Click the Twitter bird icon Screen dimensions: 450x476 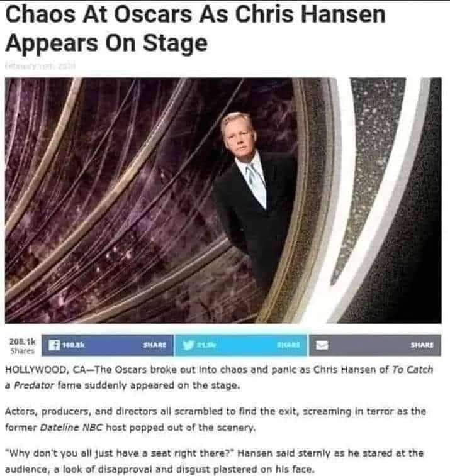pyautogui.click(x=188, y=345)
